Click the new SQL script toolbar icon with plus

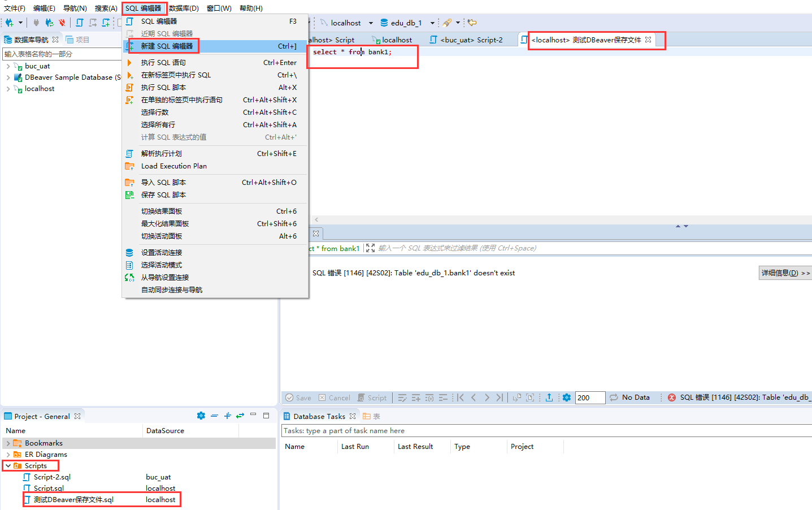[x=106, y=23]
